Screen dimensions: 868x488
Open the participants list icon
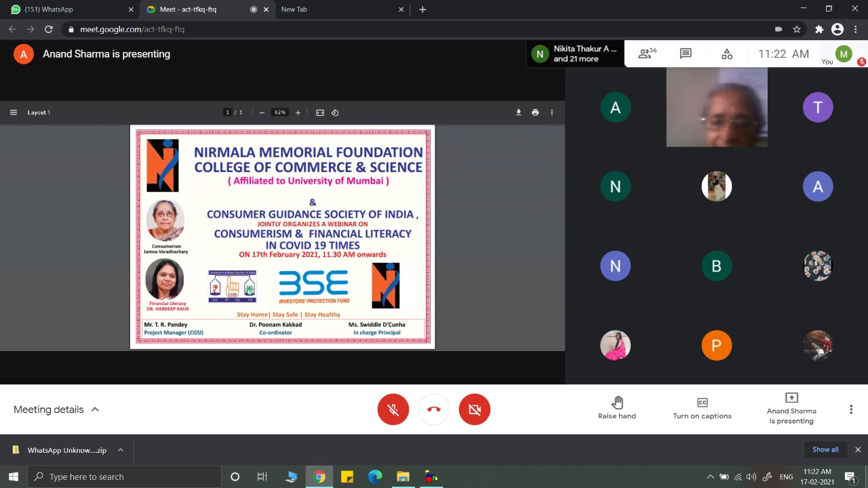tap(648, 54)
